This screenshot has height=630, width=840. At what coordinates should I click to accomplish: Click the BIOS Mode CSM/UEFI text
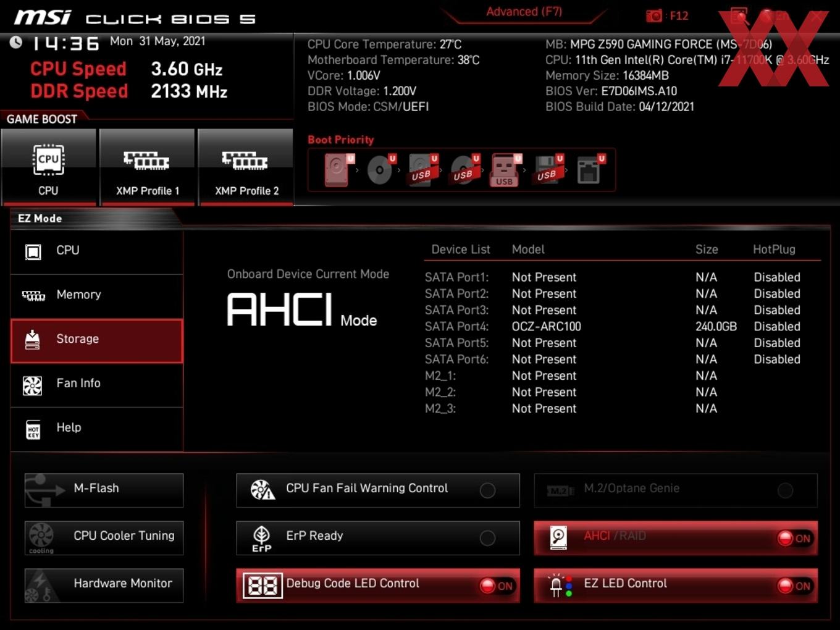point(368,107)
